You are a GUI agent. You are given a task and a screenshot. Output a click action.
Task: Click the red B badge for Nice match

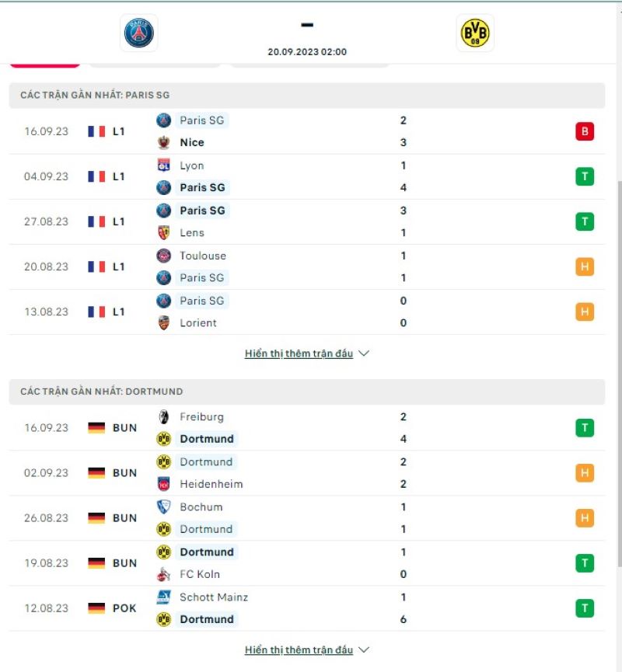(584, 131)
